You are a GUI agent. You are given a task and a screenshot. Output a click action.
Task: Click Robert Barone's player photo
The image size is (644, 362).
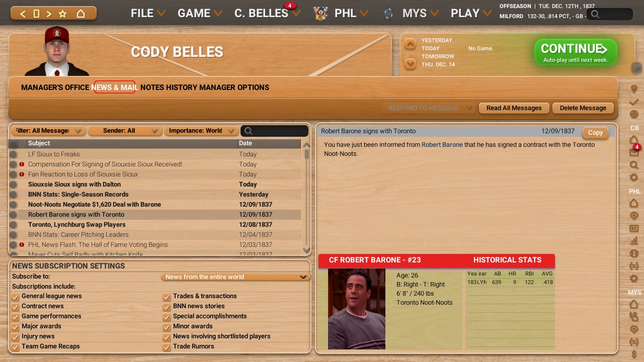click(357, 309)
